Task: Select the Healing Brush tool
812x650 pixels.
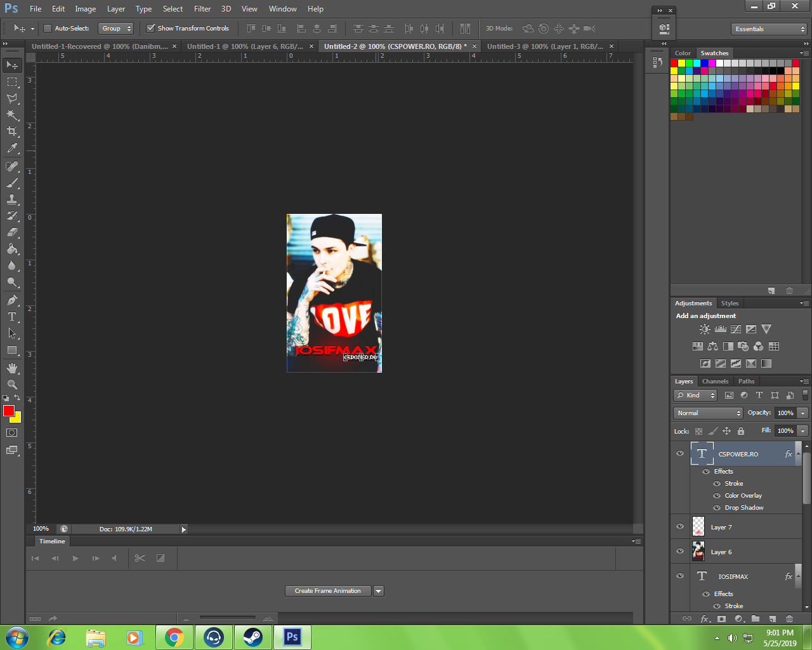Action: coord(12,166)
